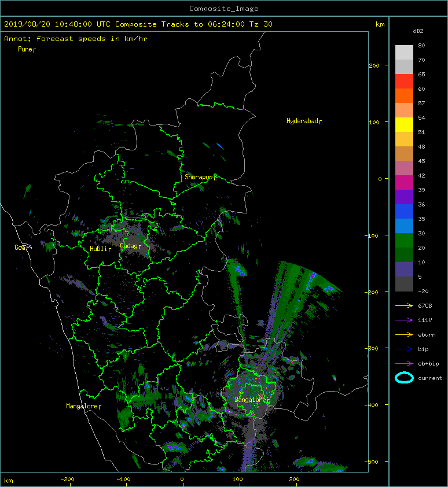Click the light gray 80 dBZ swatch
The image size is (448, 487).
pos(404,53)
